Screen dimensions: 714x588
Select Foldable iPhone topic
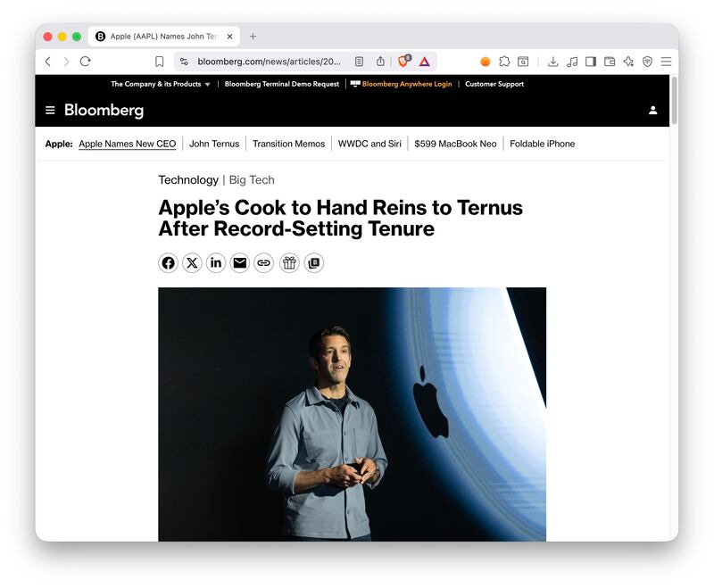543,144
